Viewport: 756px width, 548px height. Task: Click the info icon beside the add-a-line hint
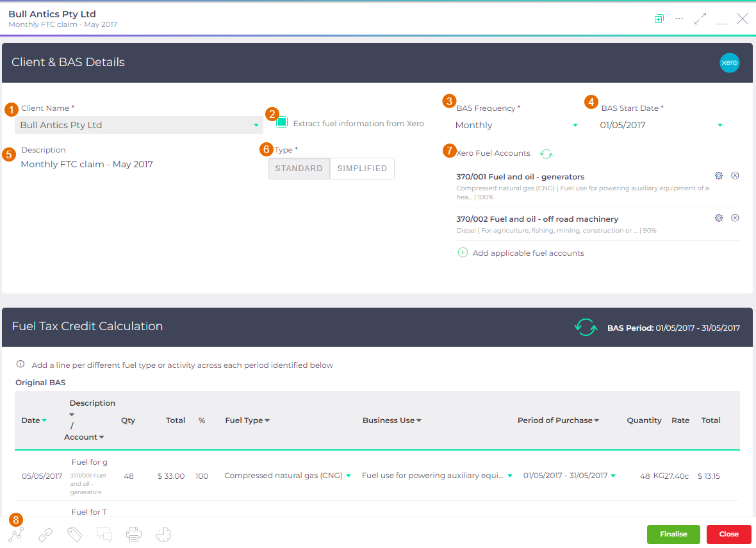pyautogui.click(x=21, y=364)
